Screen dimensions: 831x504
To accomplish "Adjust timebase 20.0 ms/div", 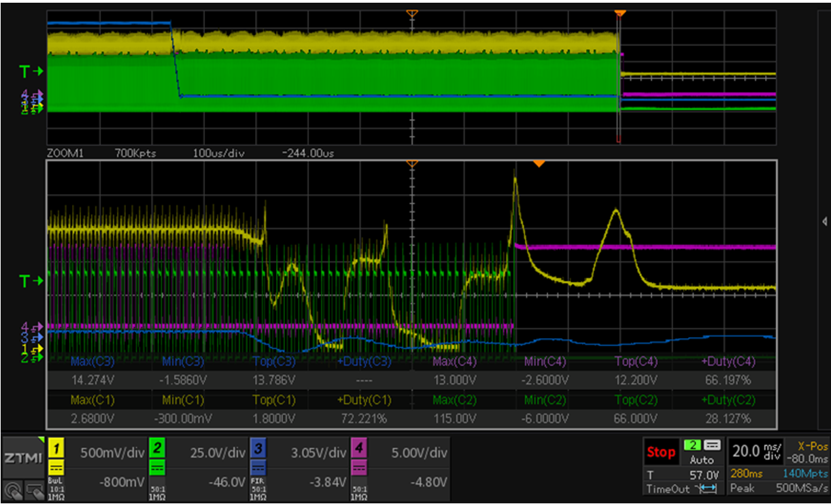I will pos(755,452).
